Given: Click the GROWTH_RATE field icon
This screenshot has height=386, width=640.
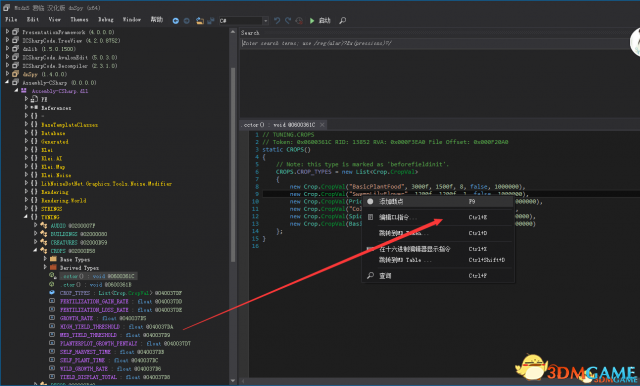Looking at the screenshot, I should click(52, 318).
